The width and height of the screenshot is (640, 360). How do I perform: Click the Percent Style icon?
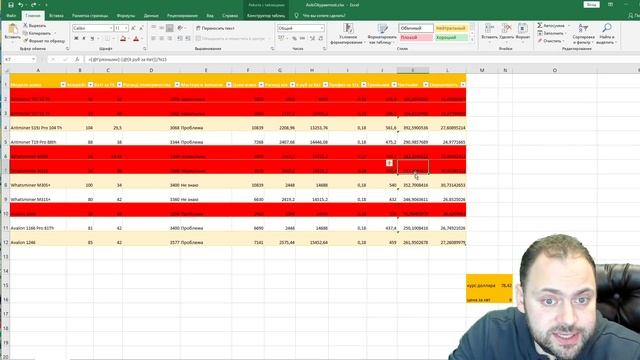[x=294, y=38]
